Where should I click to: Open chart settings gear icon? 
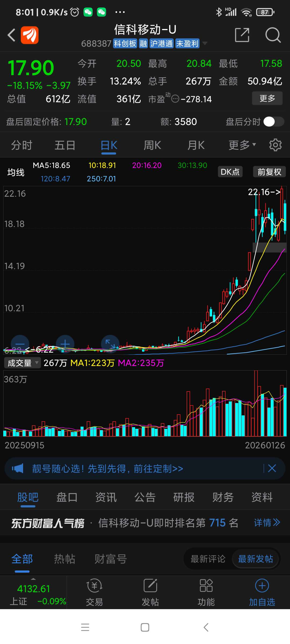275,145
